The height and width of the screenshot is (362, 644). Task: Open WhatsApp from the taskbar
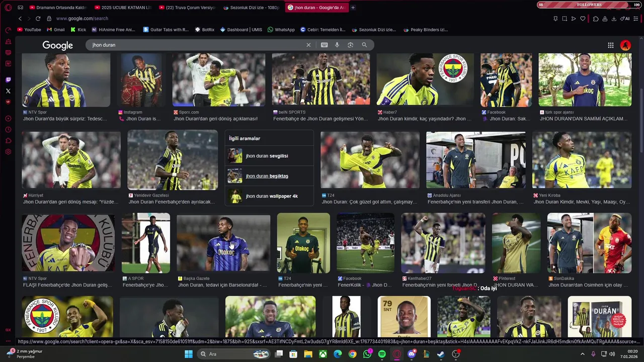coord(367,354)
